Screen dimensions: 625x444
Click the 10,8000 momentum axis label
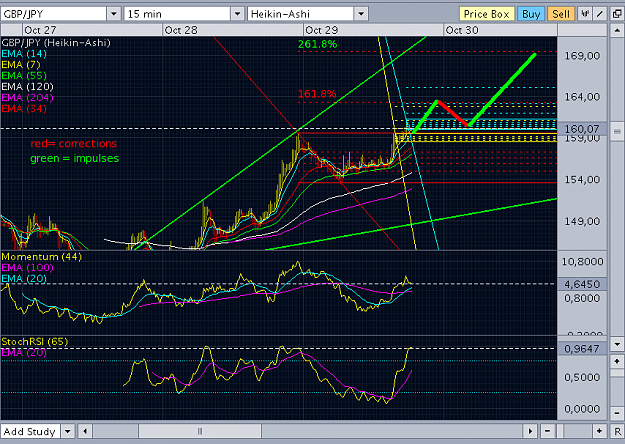(x=583, y=262)
